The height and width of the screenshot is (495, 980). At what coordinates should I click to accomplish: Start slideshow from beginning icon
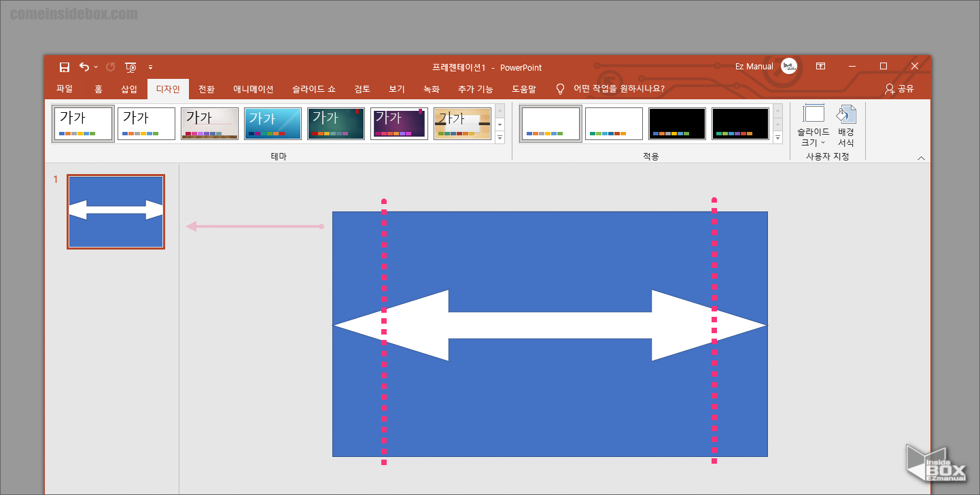pyautogui.click(x=131, y=67)
